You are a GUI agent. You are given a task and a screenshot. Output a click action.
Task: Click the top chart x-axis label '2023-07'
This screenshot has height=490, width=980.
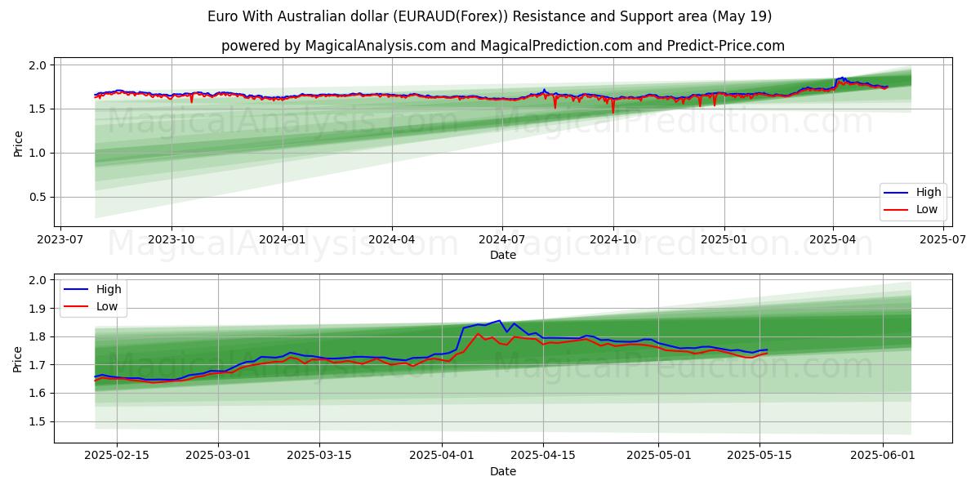(60, 239)
